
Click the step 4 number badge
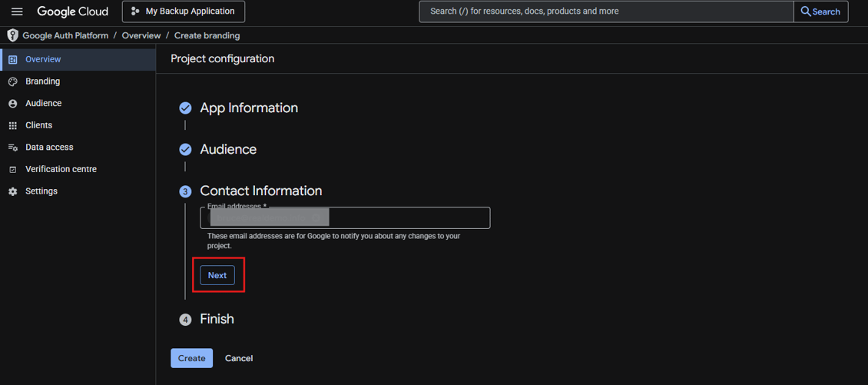pos(185,320)
